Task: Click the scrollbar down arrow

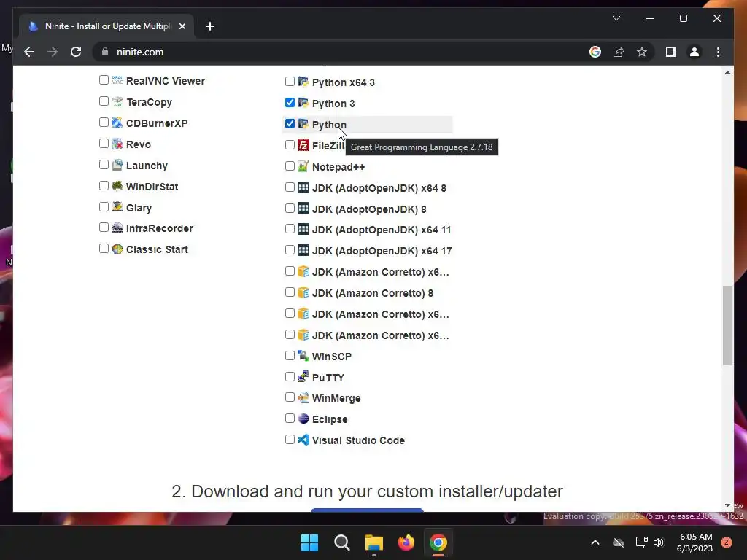Action: pyautogui.click(x=727, y=505)
